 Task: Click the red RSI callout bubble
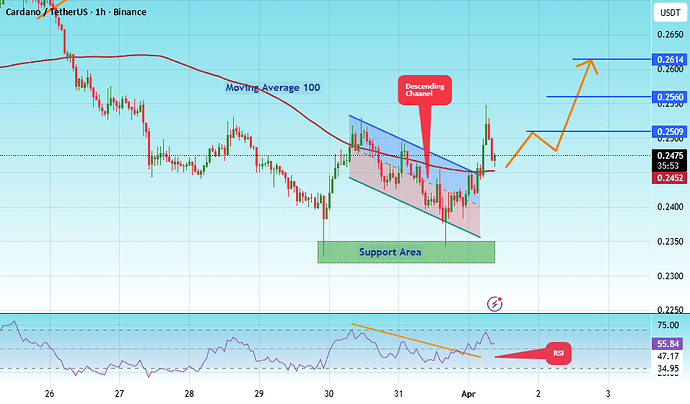[x=558, y=353]
